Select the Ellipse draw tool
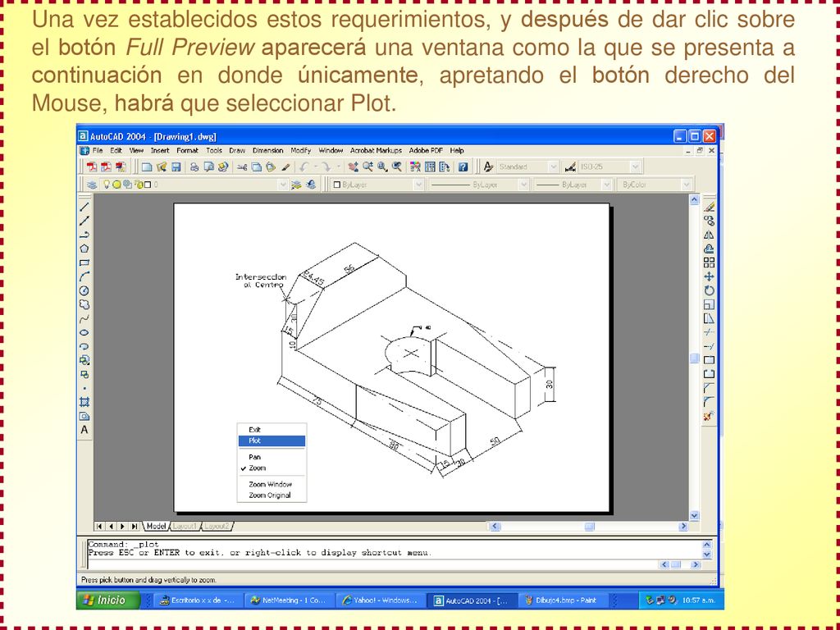The width and height of the screenshot is (840, 630). [x=84, y=332]
